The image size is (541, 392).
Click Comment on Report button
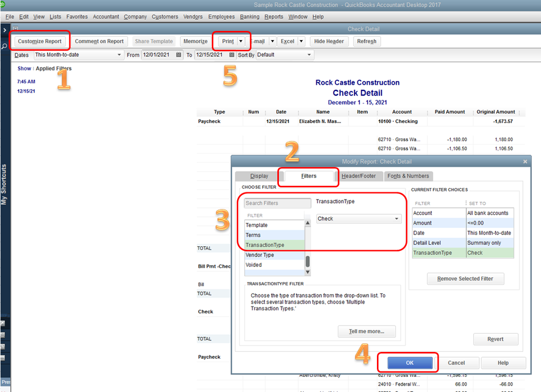pos(99,41)
